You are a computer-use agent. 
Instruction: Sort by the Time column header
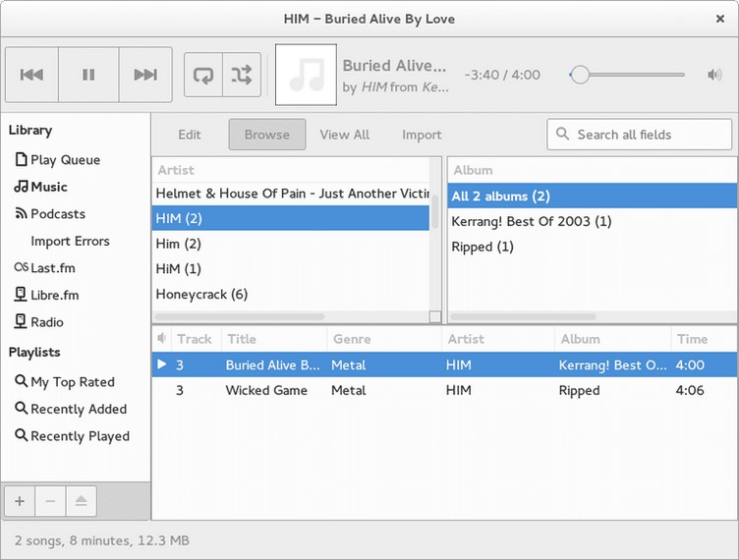click(x=705, y=339)
